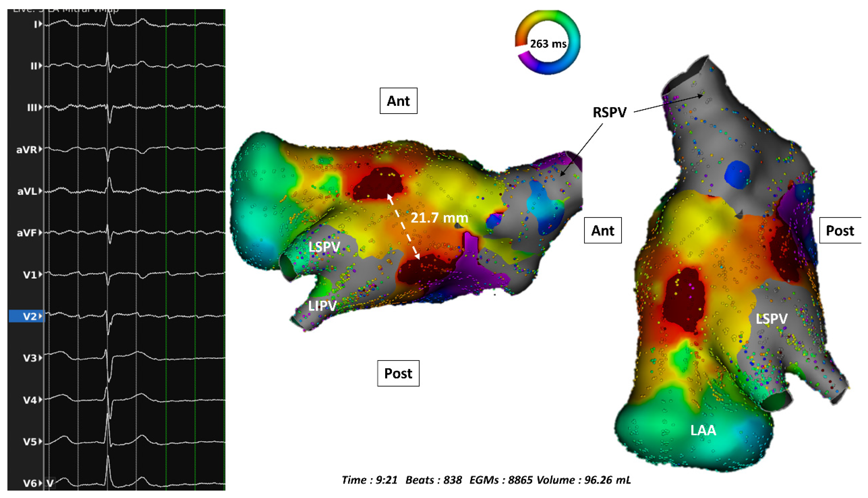
Task: Expand the V5 channel arrow
Action: coord(40,442)
